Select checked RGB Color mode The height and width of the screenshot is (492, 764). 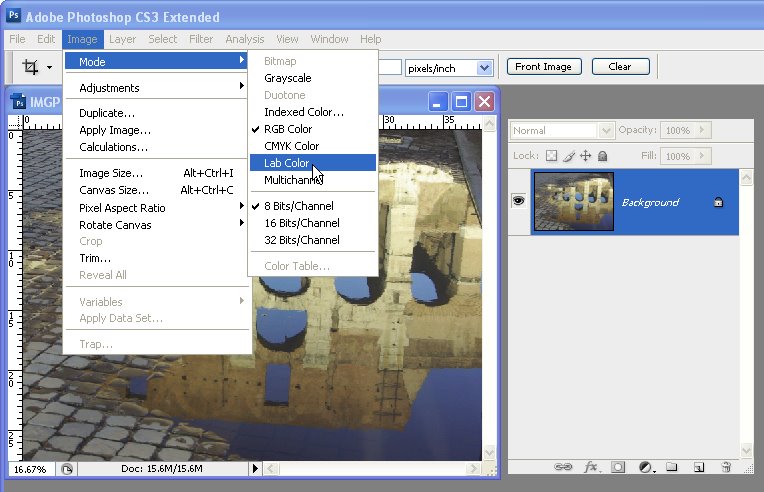tap(313, 129)
